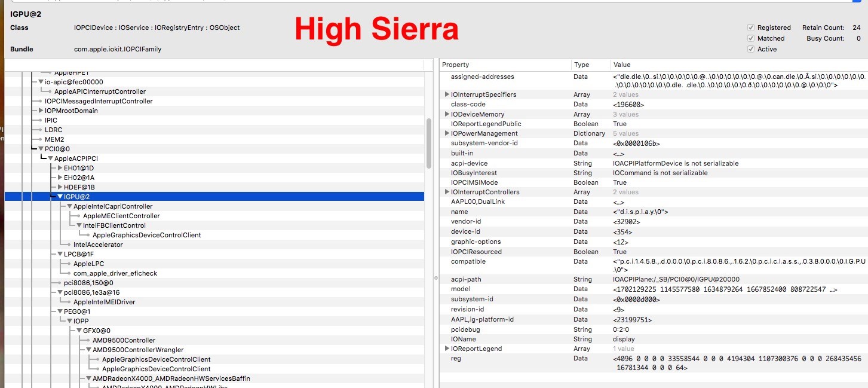Select AppleGraphicsDeviceControlClient under IntelFBClientControl
Image resolution: width=868 pixels, height=388 pixels.
pos(146,235)
